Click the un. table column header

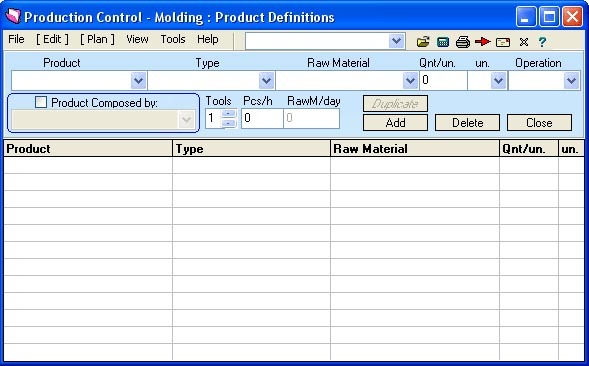tap(571, 149)
